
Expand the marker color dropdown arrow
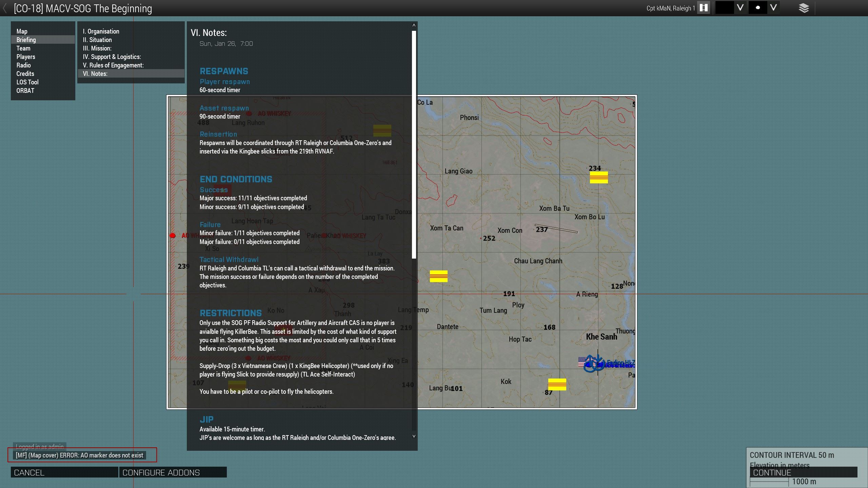coord(741,8)
